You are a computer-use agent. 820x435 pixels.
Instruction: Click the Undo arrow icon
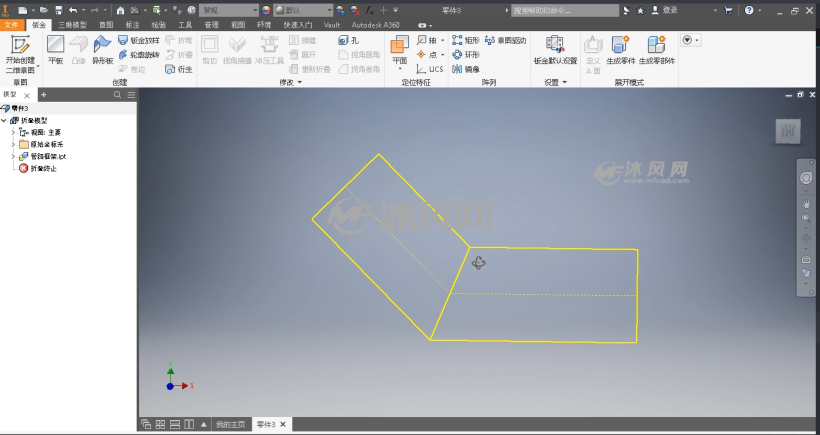pos(73,10)
